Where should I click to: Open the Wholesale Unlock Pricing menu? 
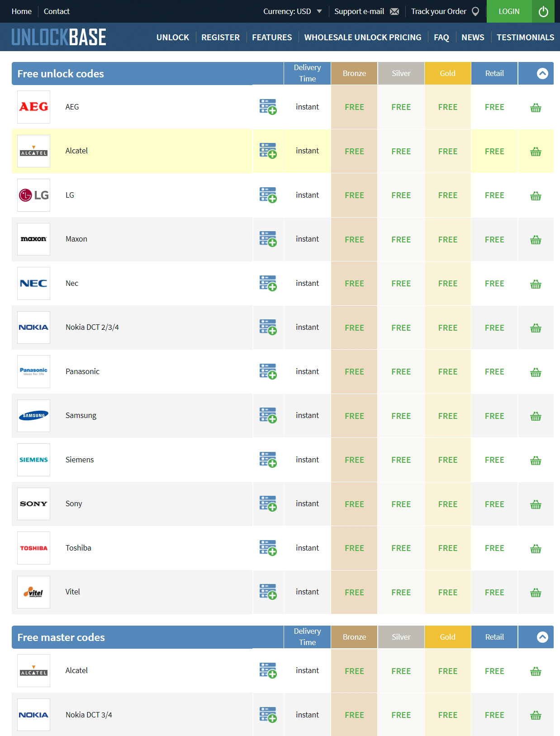coord(363,37)
